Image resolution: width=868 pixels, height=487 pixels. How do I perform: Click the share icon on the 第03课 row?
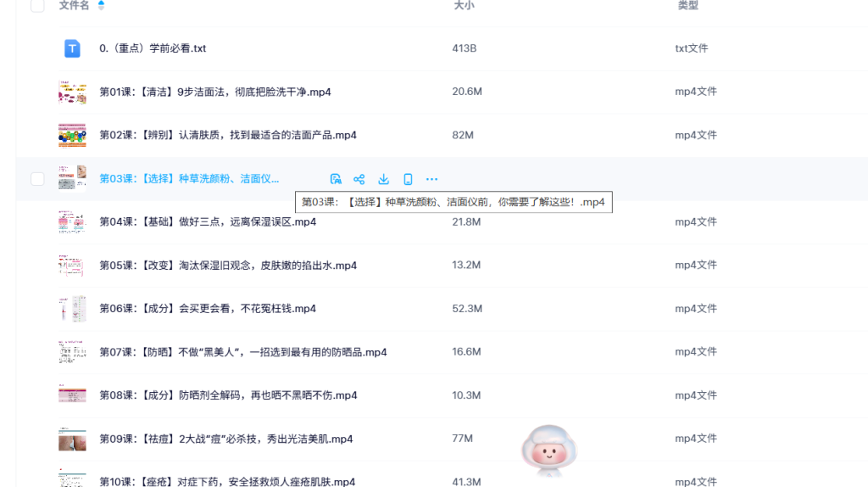[x=359, y=179]
